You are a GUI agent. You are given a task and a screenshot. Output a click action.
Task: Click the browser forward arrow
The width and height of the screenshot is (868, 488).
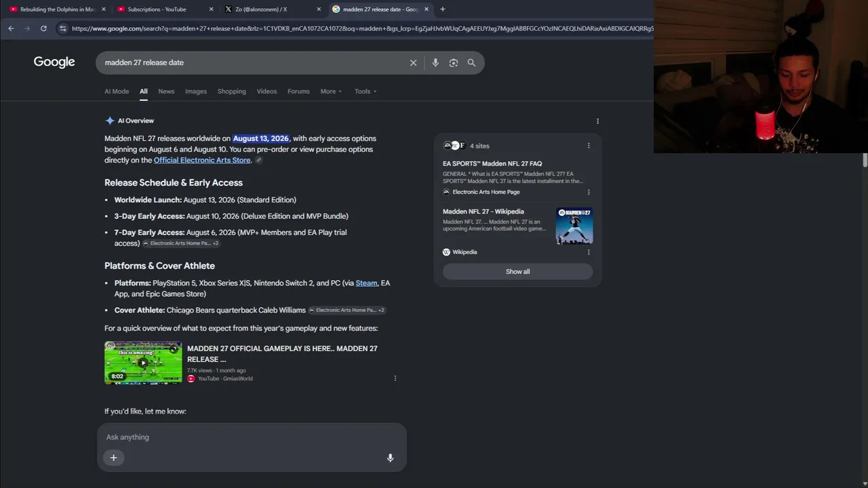pyautogui.click(x=27, y=28)
